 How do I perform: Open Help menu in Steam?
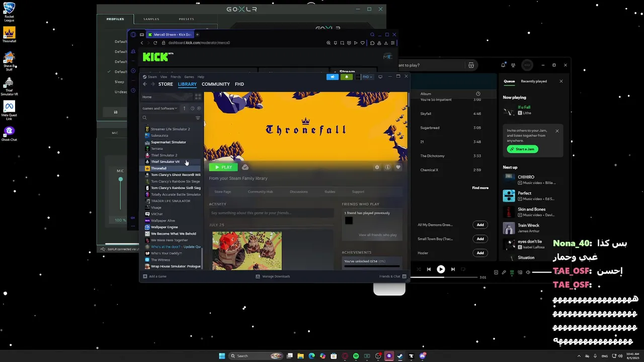(x=201, y=77)
